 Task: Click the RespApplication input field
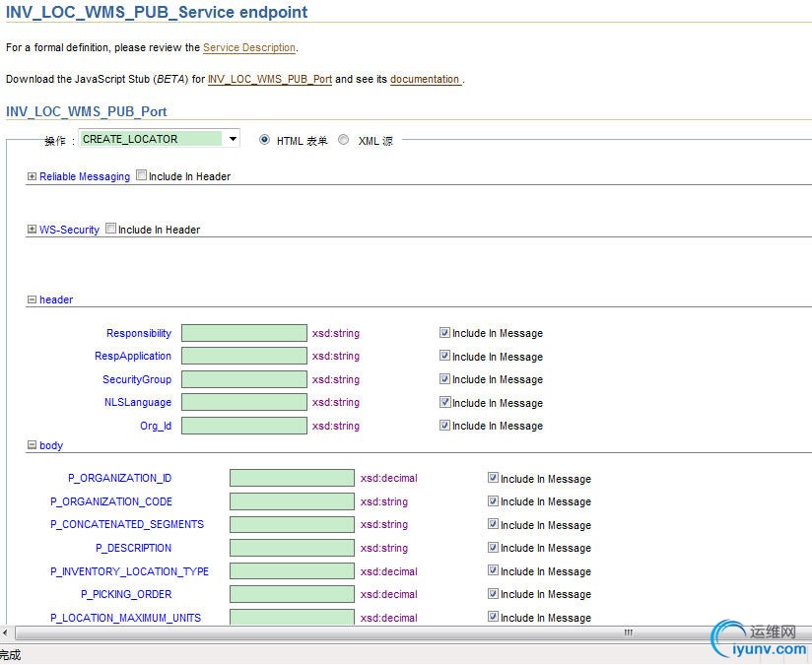coord(244,356)
